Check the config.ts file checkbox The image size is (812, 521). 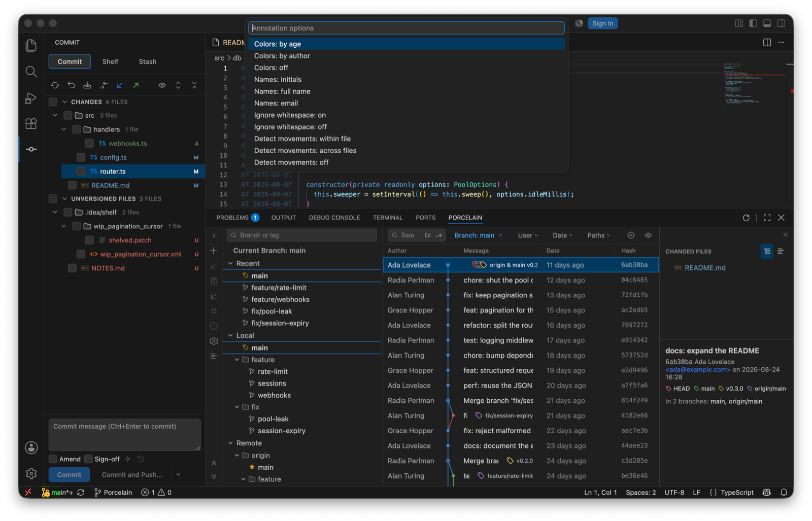[81, 157]
